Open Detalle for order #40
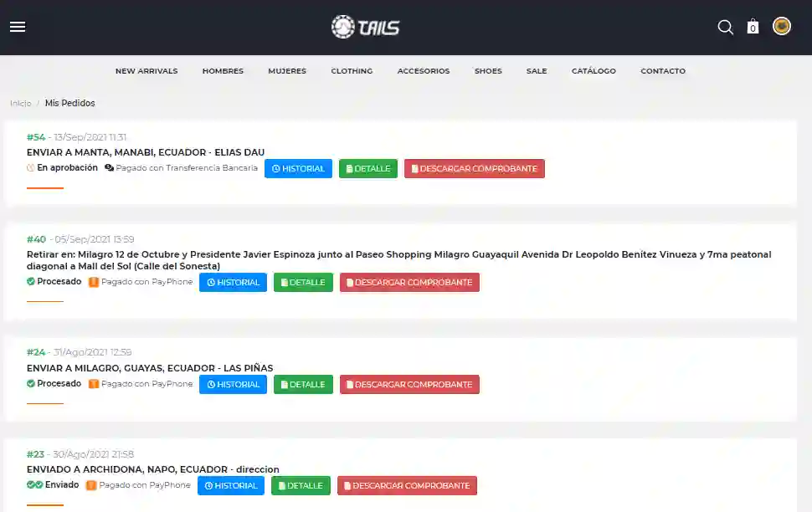Image resolution: width=812 pixels, height=512 pixels. (303, 283)
